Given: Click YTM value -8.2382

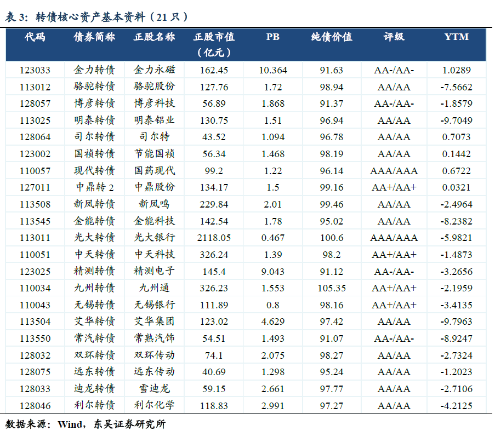Looking at the screenshot, I should [x=457, y=221].
